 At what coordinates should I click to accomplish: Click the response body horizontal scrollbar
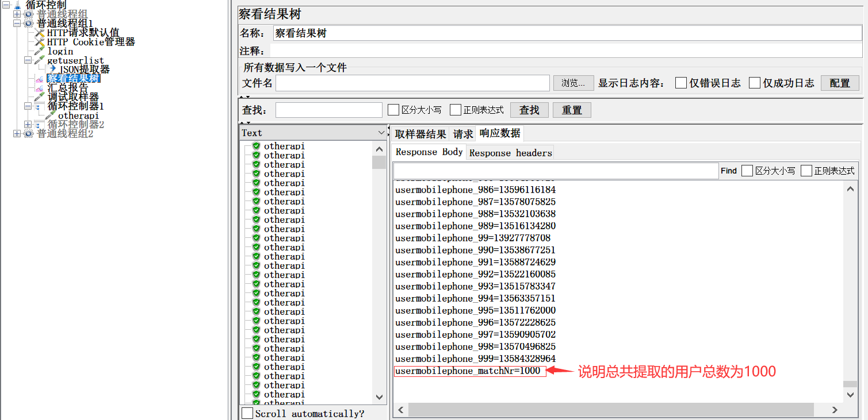[x=610, y=409]
